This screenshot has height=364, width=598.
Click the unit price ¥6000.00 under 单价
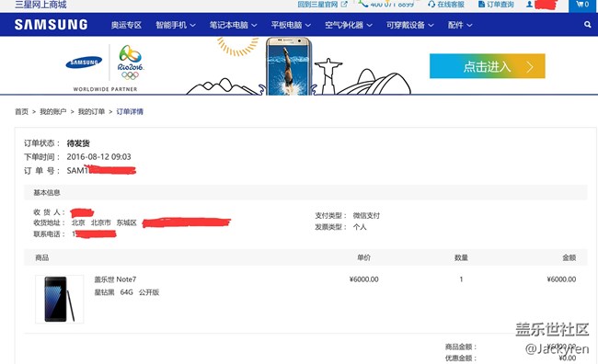[363, 279]
